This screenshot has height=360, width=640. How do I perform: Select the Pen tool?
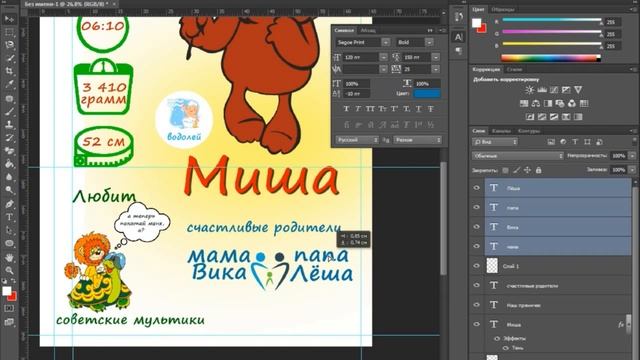tap(9, 204)
